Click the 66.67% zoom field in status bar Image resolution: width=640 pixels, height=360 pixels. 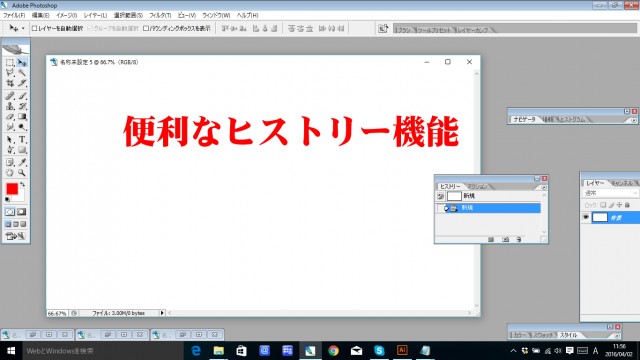coord(57,313)
